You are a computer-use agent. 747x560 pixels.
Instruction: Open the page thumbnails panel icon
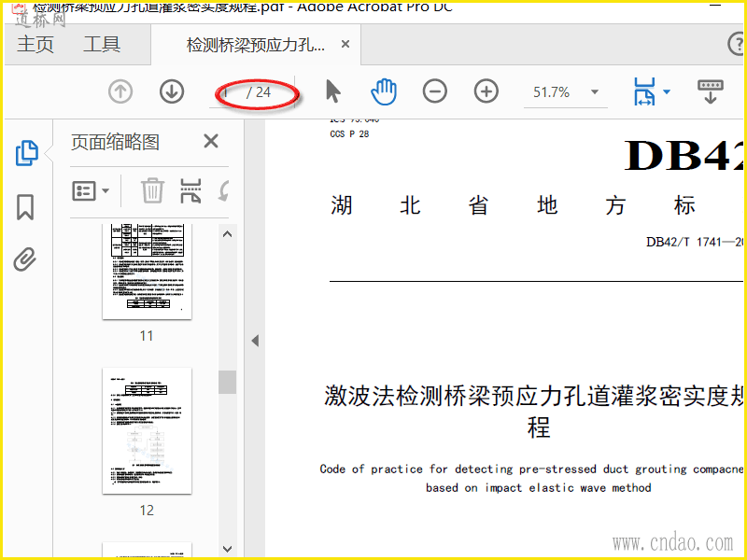coord(27,153)
